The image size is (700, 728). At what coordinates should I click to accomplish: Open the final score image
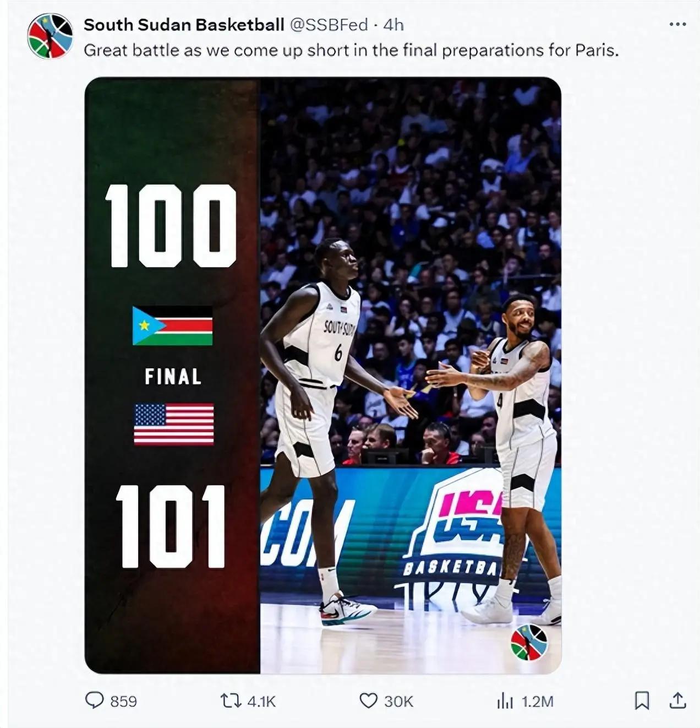(x=323, y=376)
